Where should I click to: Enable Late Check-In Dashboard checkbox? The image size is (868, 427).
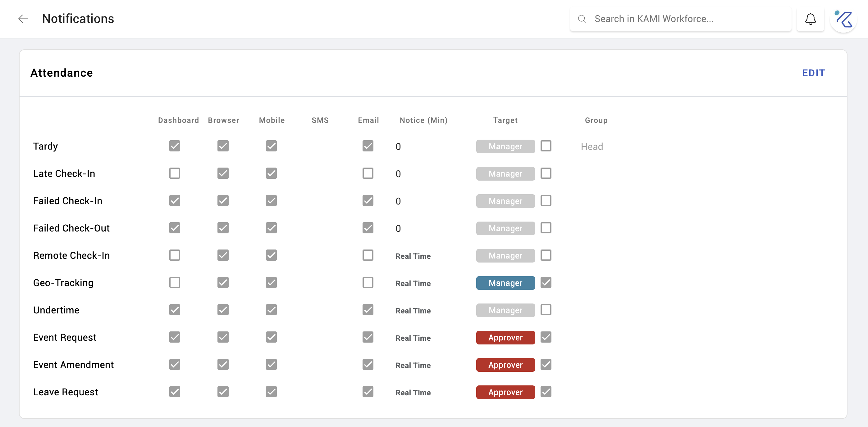point(175,173)
